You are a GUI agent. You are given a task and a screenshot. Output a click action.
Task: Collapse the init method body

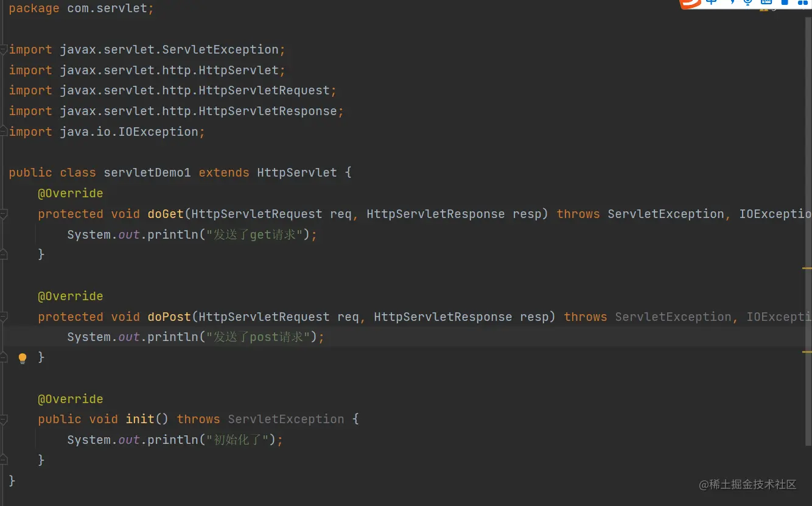point(3,420)
